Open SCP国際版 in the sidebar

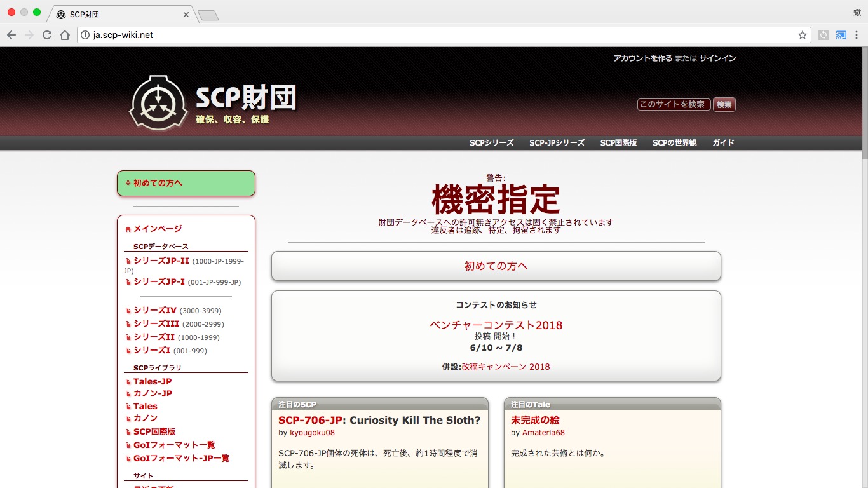coord(154,431)
